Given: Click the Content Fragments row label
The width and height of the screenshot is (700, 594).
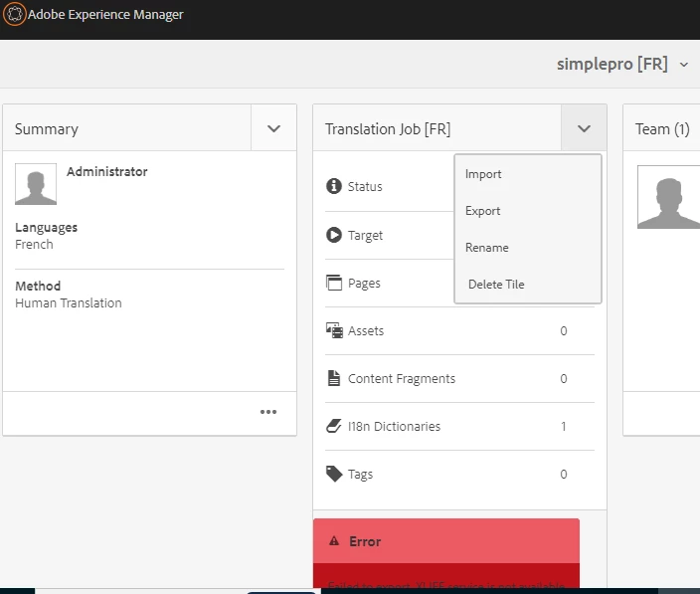Looking at the screenshot, I should tap(402, 378).
